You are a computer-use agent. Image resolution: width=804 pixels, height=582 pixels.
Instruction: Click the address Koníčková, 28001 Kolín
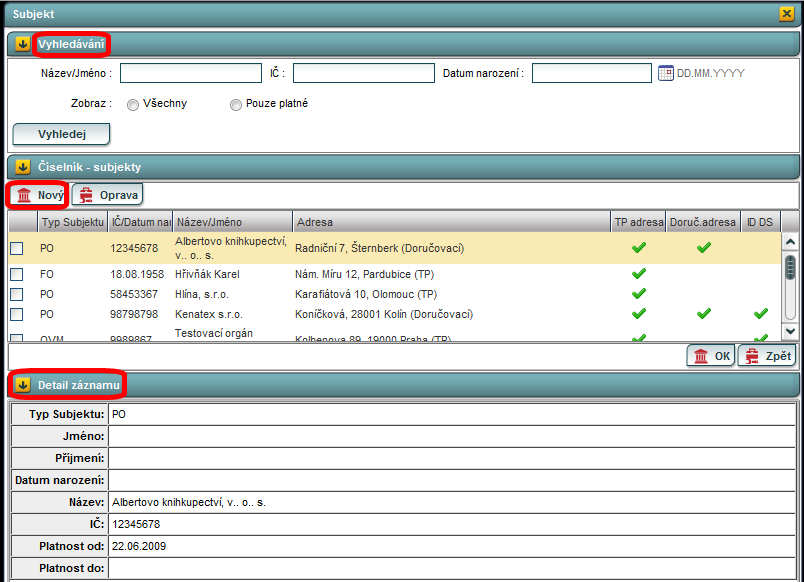point(384,314)
